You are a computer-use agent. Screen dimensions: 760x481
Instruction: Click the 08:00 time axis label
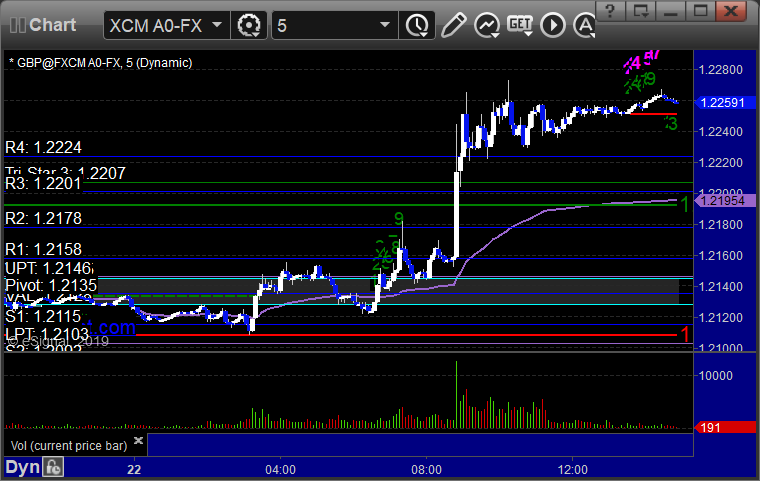[x=427, y=470]
